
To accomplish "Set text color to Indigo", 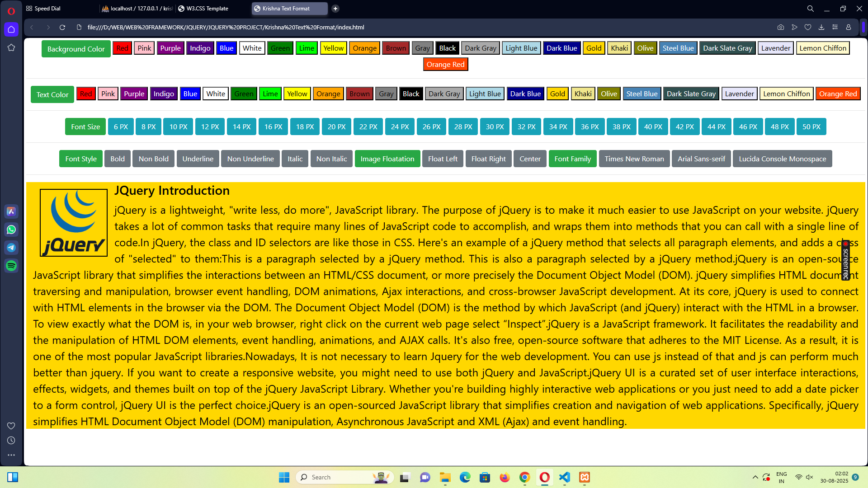I will pyautogui.click(x=164, y=94).
